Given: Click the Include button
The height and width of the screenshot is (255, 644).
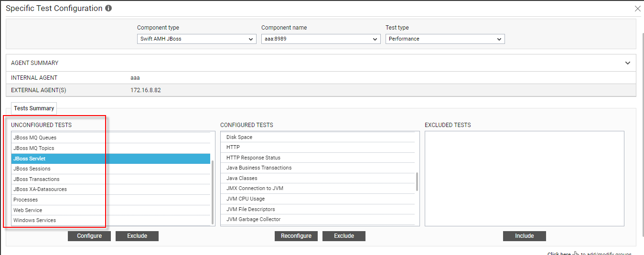Looking at the screenshot, I should 525,236.
